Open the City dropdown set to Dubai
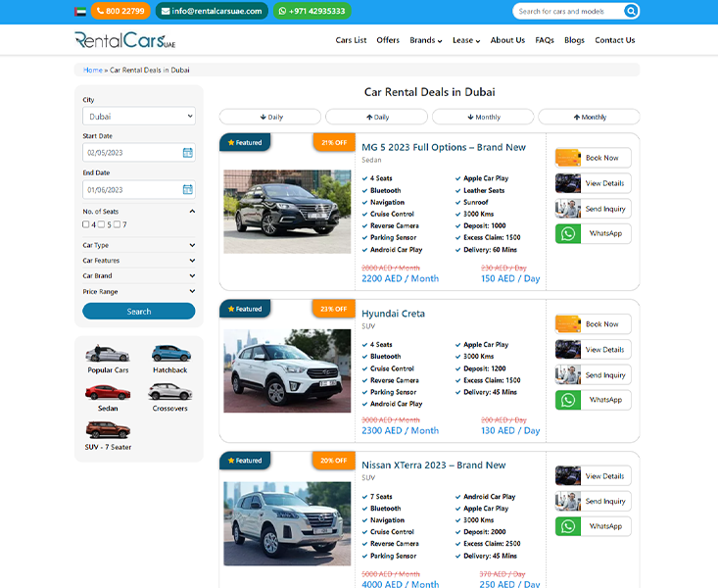This screenshot has width=718, height=588. pos(139,117)
